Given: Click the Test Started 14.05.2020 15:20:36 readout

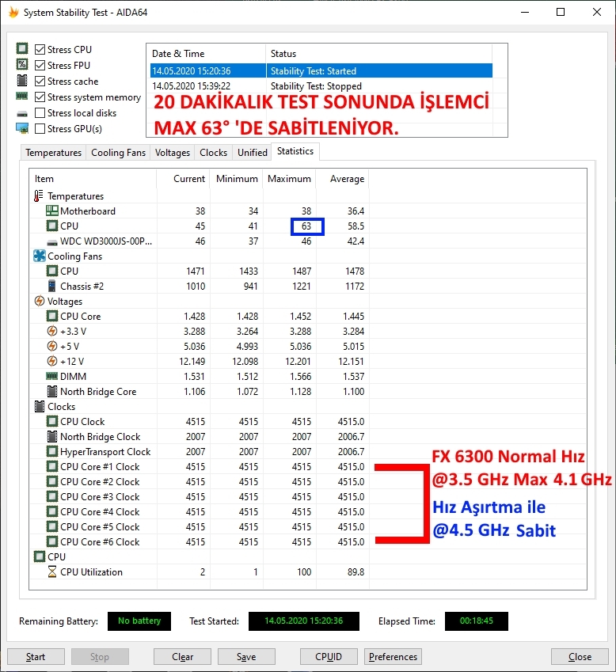Looking at the screenshot, I should [303, 621].
